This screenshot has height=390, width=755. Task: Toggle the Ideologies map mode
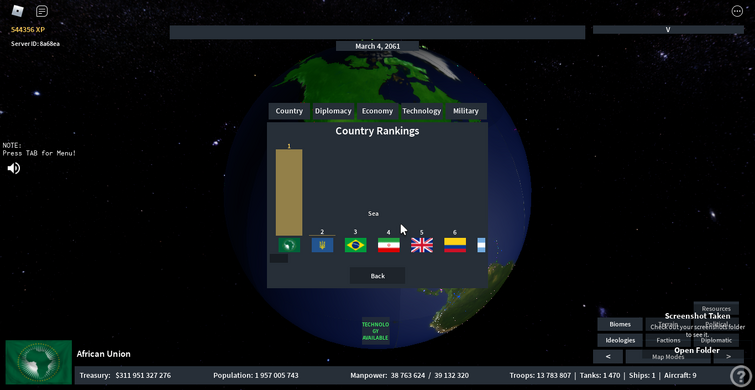coord(620,340)
